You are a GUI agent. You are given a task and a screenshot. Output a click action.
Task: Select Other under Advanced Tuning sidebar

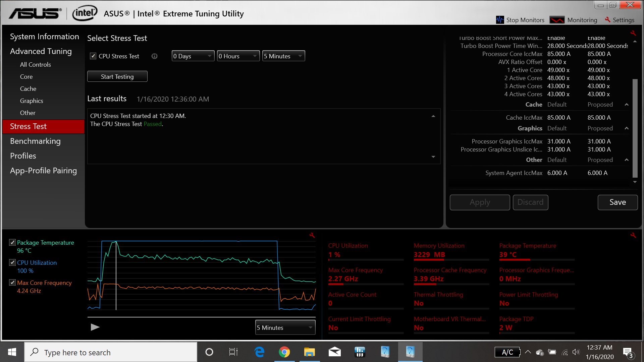coord(28,113)
